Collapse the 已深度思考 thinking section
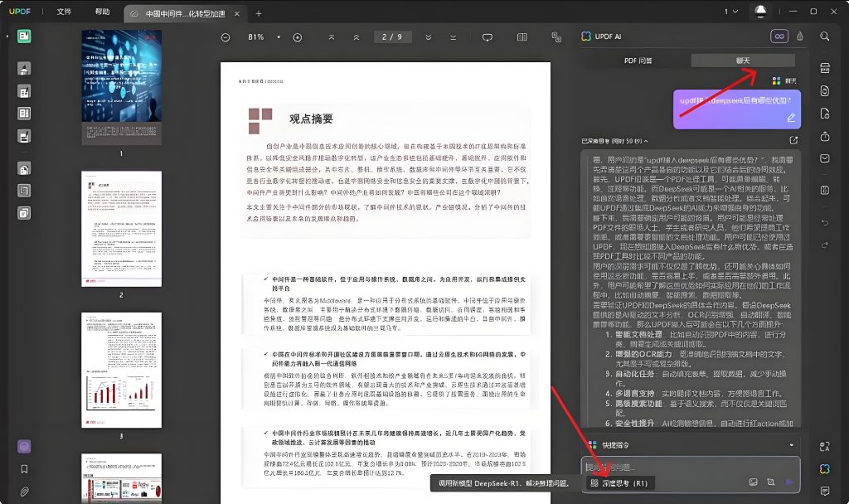849x504 pixels. [614, 141]
